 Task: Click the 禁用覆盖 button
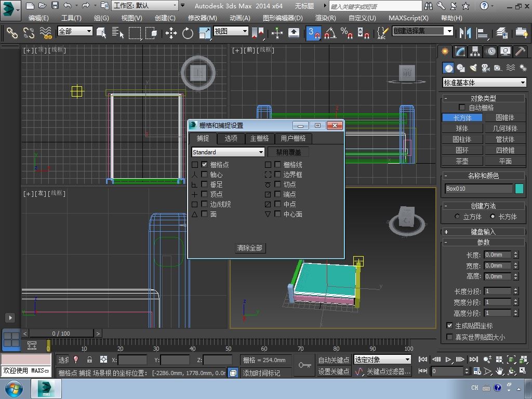click(288, 152)
